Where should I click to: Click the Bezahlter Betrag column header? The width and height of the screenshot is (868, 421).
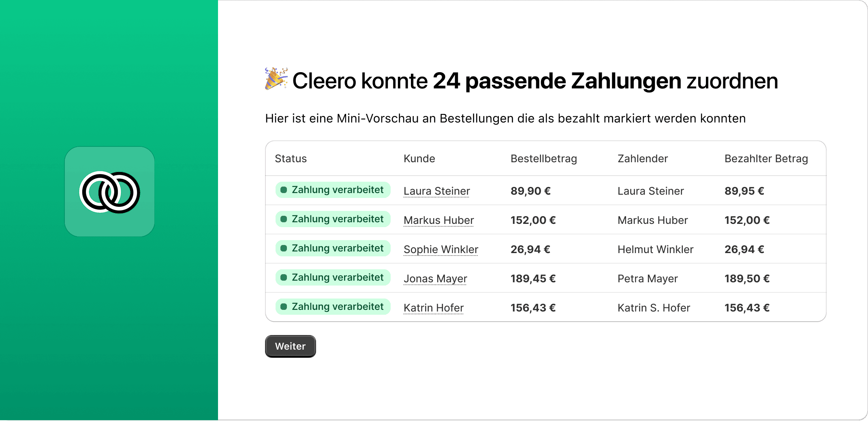(766, 159)
